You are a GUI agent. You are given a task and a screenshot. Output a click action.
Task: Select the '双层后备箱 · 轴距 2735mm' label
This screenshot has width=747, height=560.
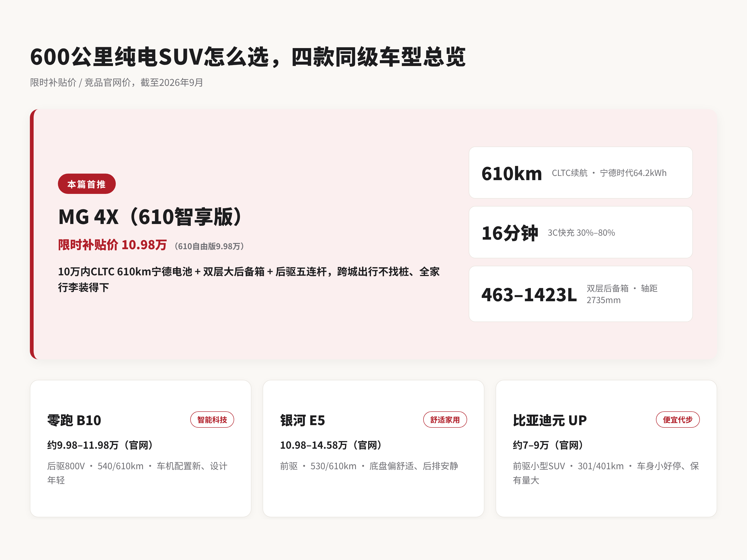pos(622,294)
